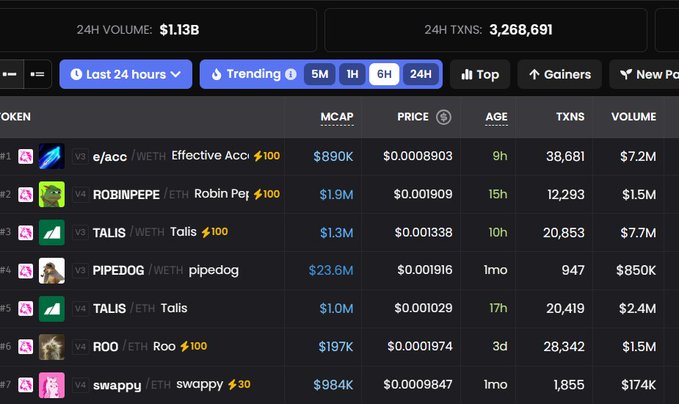Click the 1,855 transactions cell
Image resolution: width=679 pixels, height=404 pixels.
[569, 385]
